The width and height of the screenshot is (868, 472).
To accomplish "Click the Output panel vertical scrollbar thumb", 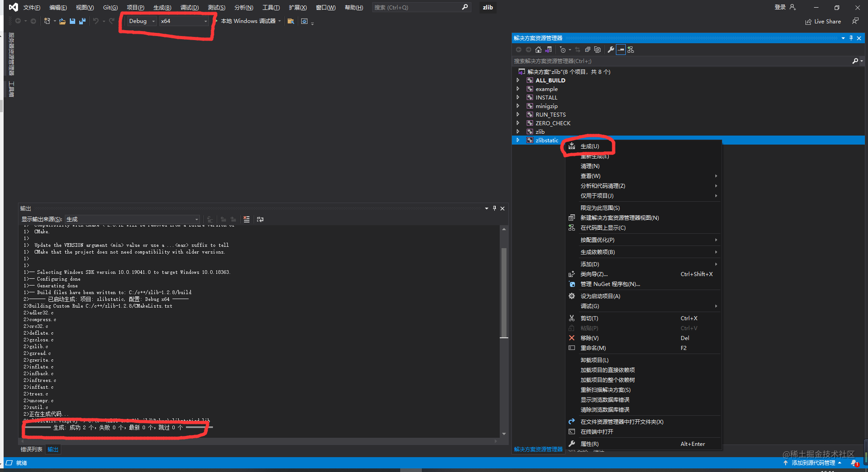I will tap(504, 292).
